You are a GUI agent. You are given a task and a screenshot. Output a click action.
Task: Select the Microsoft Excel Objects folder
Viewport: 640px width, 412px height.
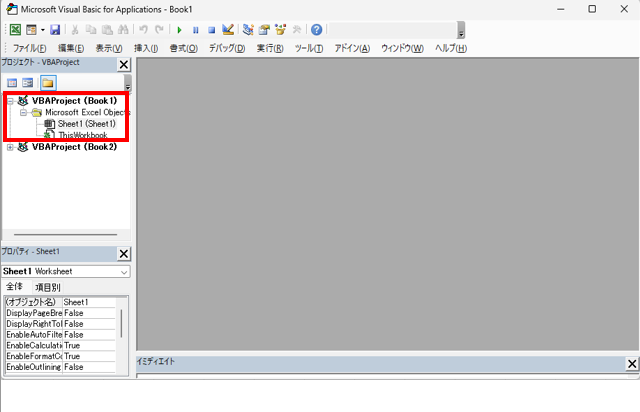tap(87, 112)
